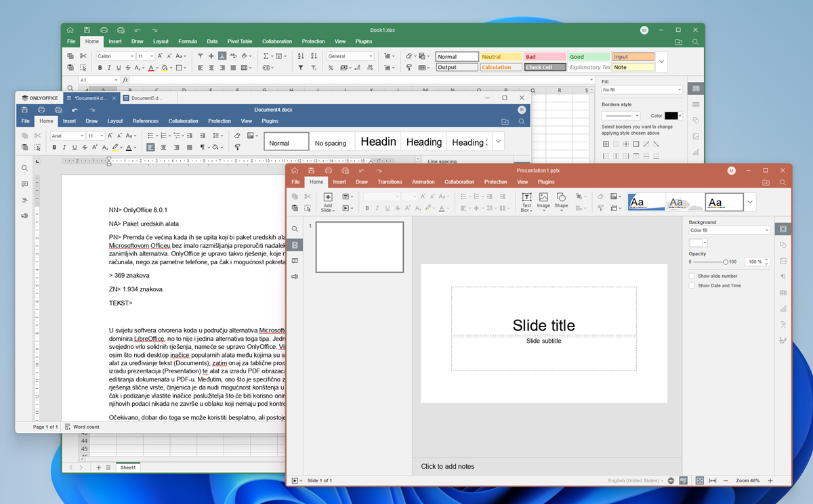This screenshot has width=813, height=504.
Task: Click the Print icon in Presentation1.pptx title bar
Action: tap(329, 171)
